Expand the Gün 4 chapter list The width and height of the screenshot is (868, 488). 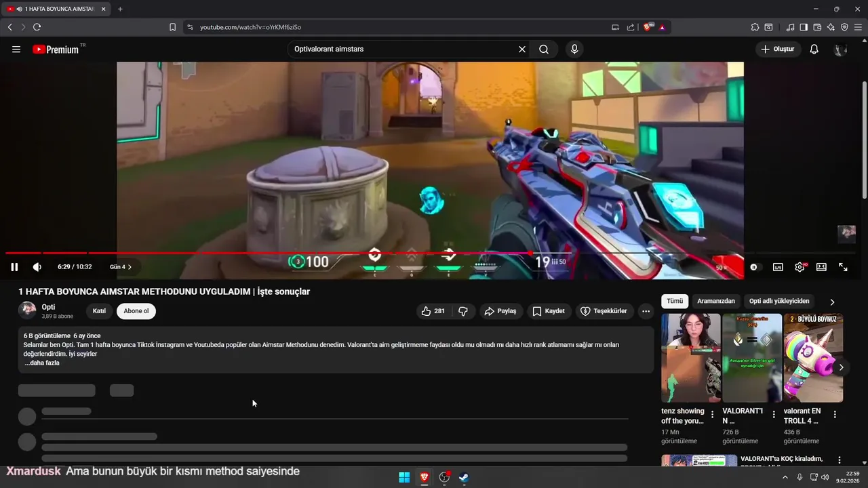click(x=121, y=267)
